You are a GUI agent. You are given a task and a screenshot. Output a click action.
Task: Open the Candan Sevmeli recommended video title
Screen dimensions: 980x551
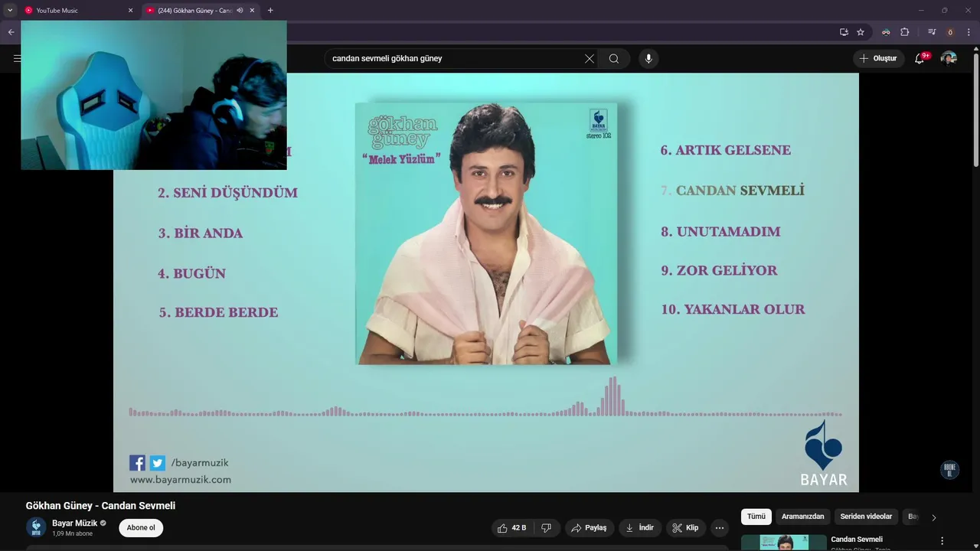pos(857,540)
